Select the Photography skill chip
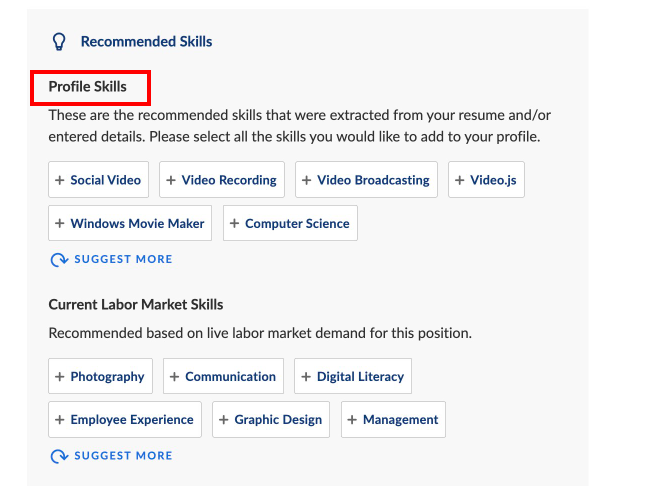Image resolution: width=647 pixels, height=486 pixels. pyautogui.click(x=100, y=376)
